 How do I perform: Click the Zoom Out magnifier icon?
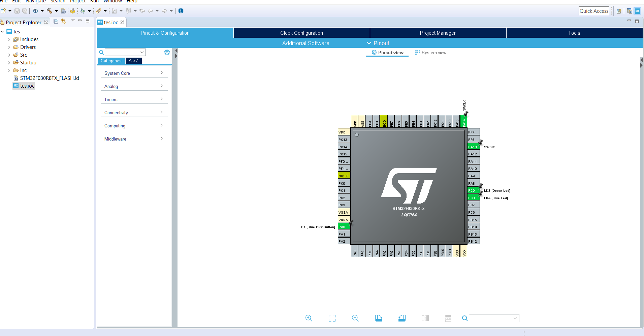(355, 318)
